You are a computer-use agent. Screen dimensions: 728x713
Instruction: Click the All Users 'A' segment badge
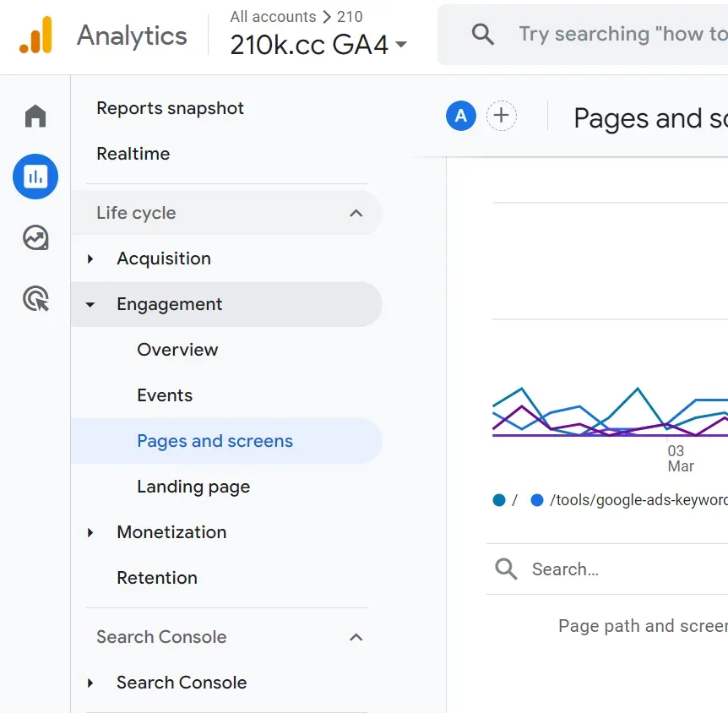(x=460, y=116)
